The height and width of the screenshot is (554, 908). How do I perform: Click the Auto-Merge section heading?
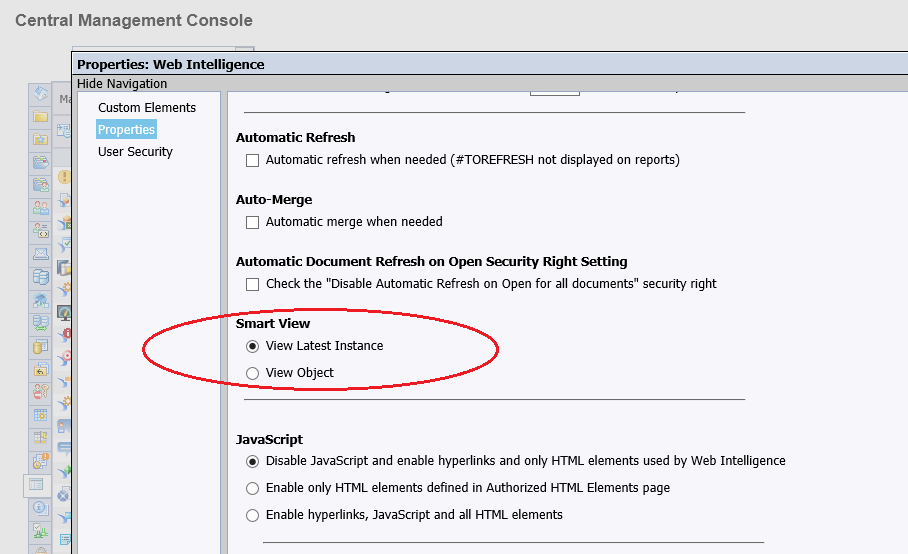pyautogui.click(x=274, y=200)
